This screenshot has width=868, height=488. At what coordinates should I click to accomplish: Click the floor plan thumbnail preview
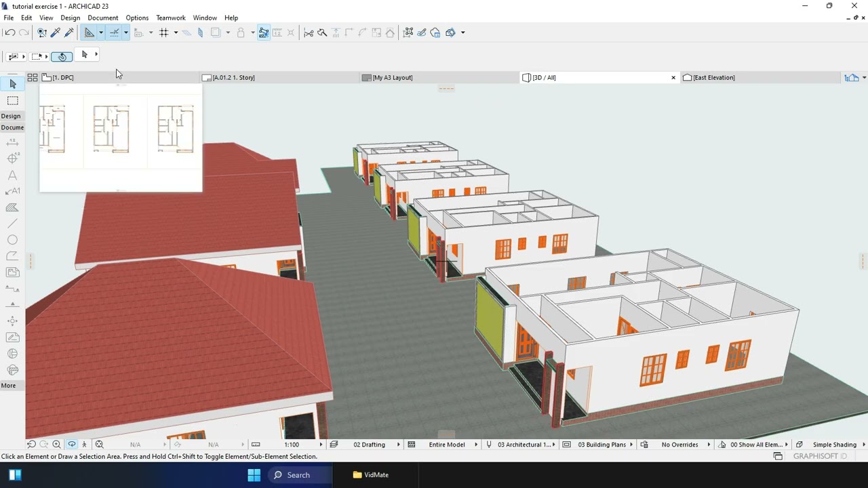coord(121,138)
